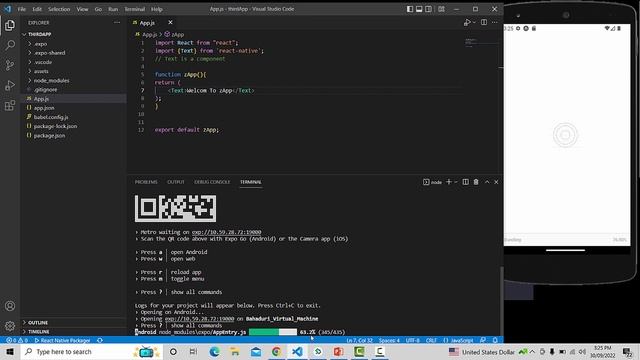This screenshot has height=360, width=640.
Task: Open Source Control view
Action: [x=10, y=65]
